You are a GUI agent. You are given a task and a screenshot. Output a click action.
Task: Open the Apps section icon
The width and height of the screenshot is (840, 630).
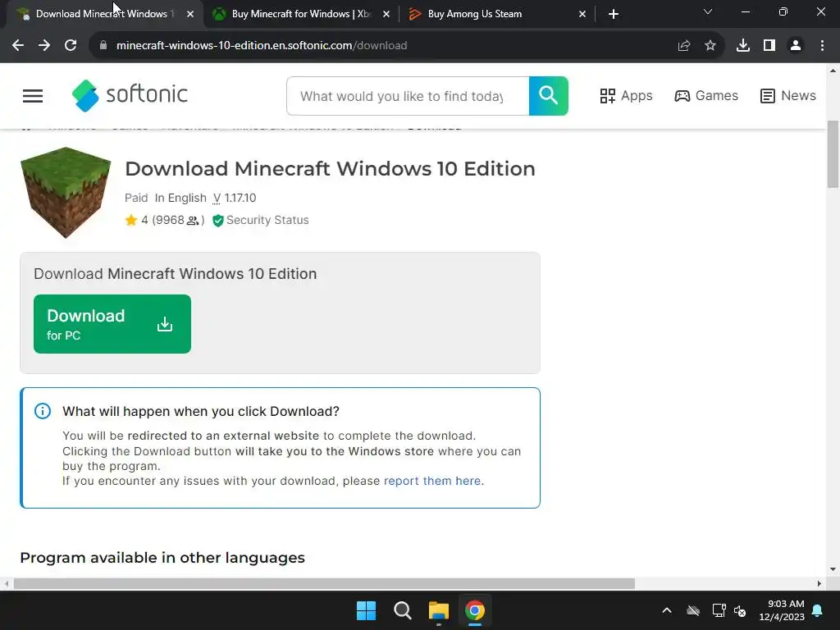click(608, 96)
